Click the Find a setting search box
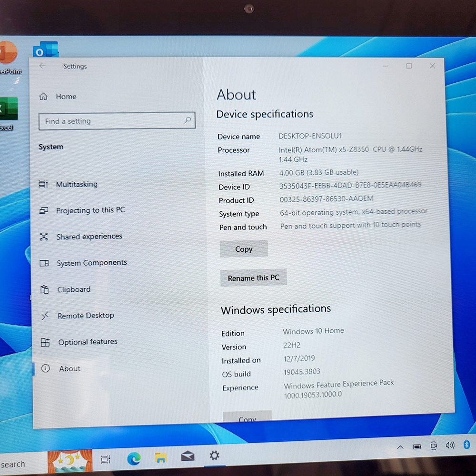The height and width of the screenshot is (476, 476). click(x=112, y=121)
